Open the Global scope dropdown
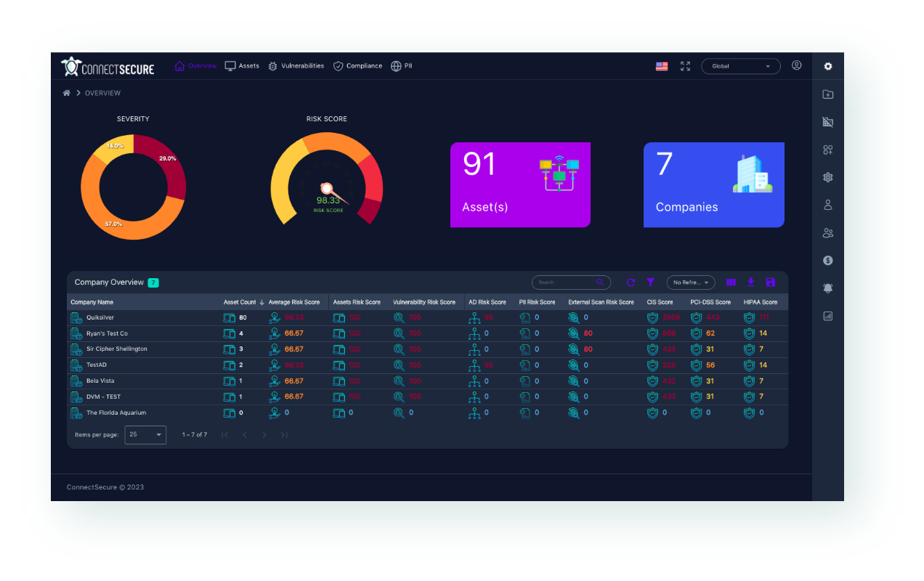The height and width of the screenshot is (581, 924). click(x=740, y=66)
